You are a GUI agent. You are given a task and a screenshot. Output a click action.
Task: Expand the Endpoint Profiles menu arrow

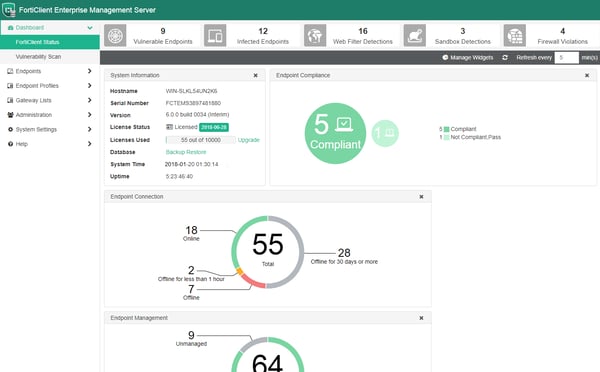coord(90,86)
